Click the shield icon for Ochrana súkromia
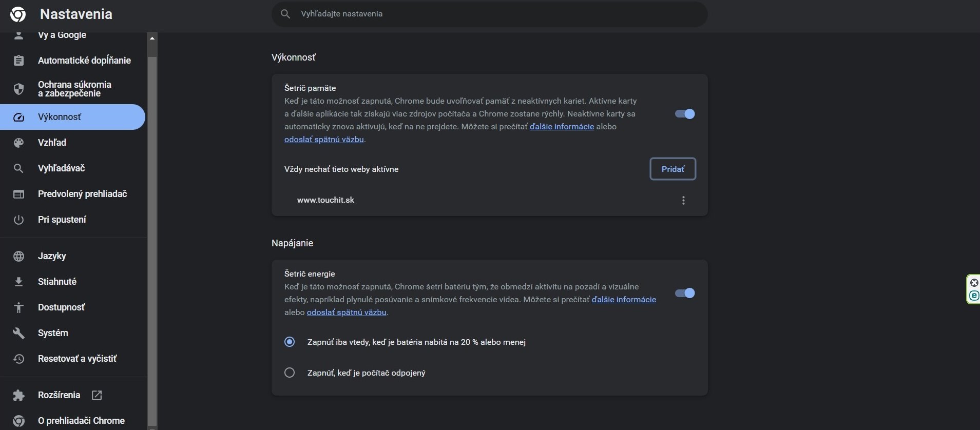This screenshot has height=430, width=980. pos(18,89)
